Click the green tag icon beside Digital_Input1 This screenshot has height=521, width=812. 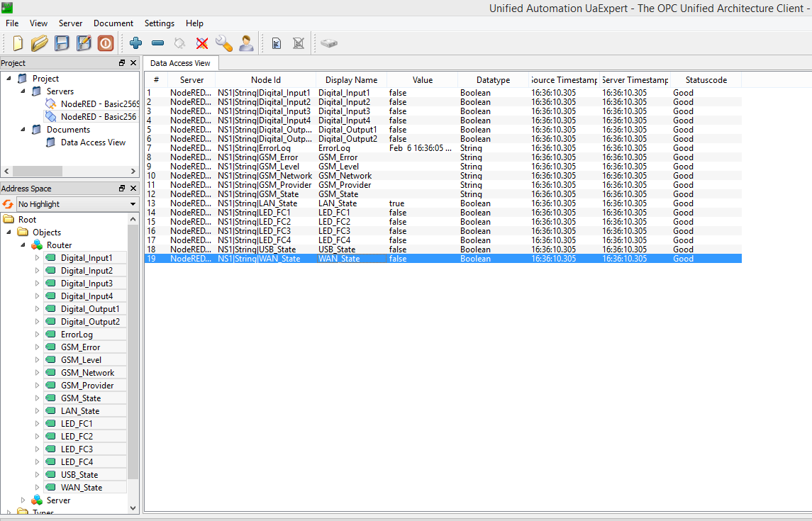pos(51,257)
